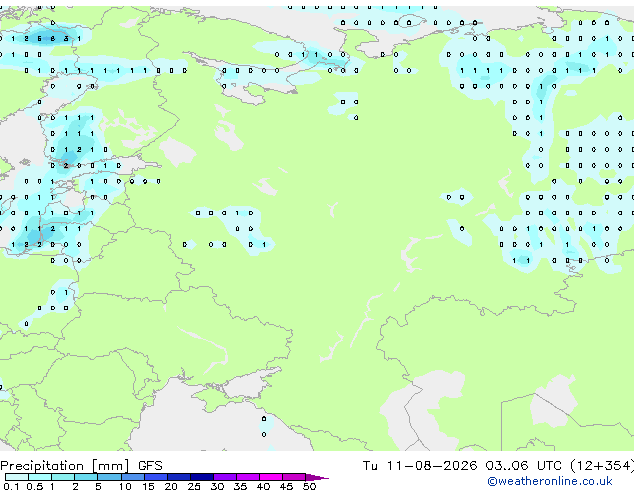Pick the 40–45 mm magenta legend swatch

(x=271, y=477)
